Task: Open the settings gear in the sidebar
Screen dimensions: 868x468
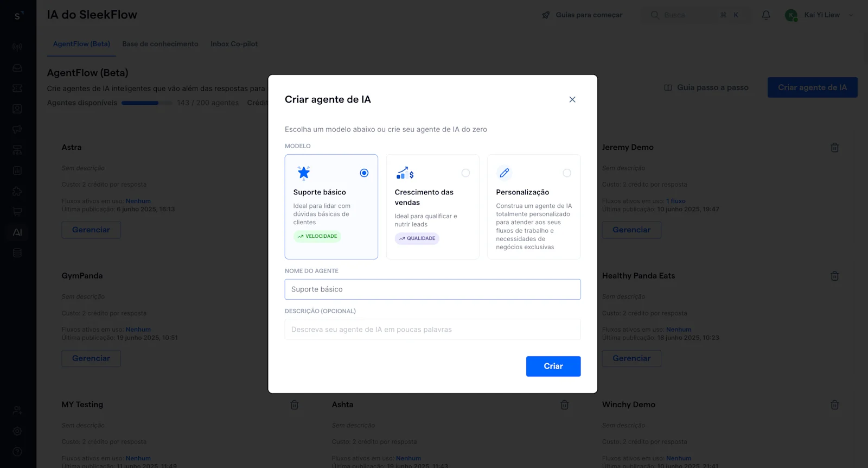Action: [x=17, y=431]
